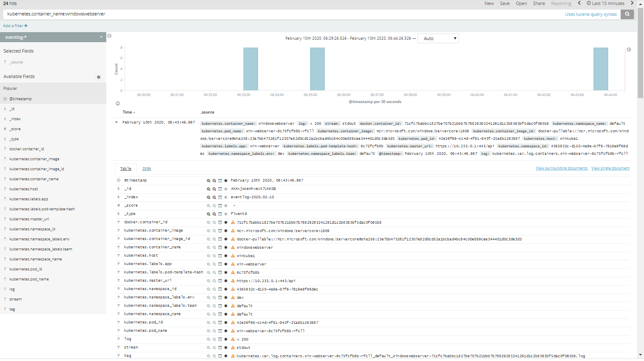Collapse the fields sidebar with arrow icon
Viewport: 644px width, 361px height.
(109, 36)
